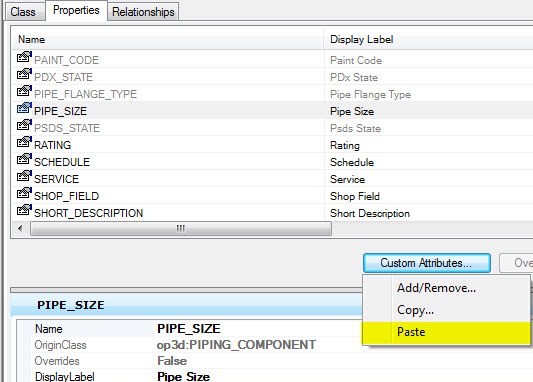Image resolution: width=533 pixels, height=382 pixels.
Task: Sort by the Display Label column header
Action: click(x=428, y=39)
